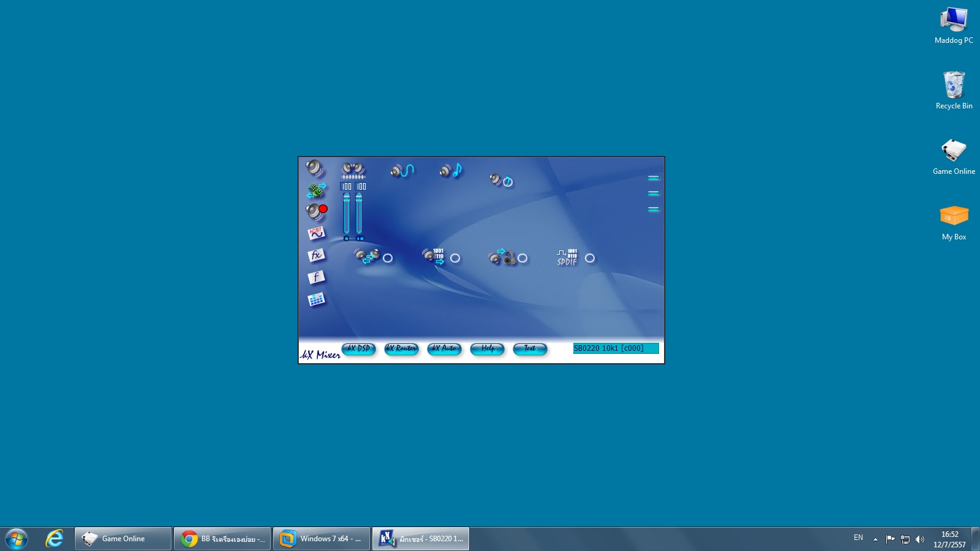980x551 pixels.
Task: Show hidden system tray icons
Action: click(875, 539)
